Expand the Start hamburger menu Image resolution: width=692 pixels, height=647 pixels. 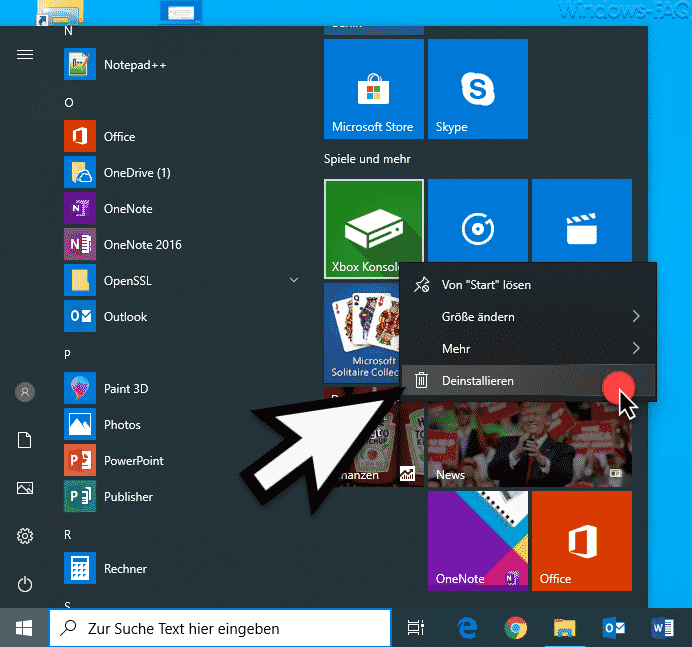25,55
